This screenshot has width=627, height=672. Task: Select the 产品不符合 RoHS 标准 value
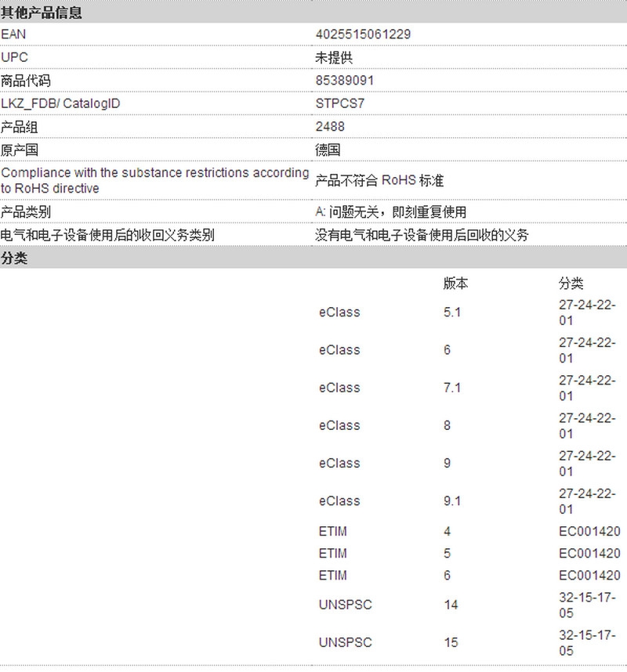(379, 180)
